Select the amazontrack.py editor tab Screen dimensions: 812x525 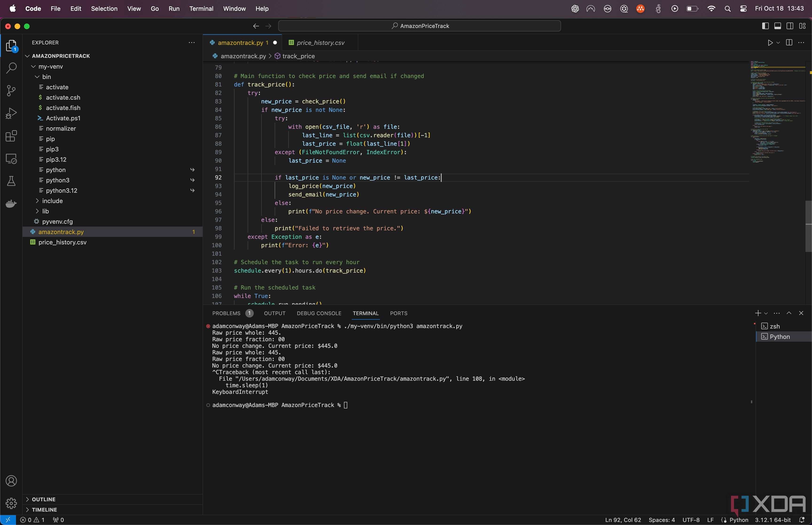pyautogui.click(x=243, y=43)
